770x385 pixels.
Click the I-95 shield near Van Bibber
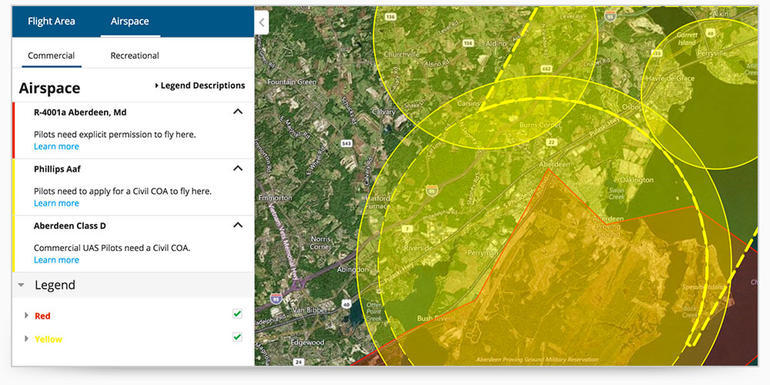(276, 298)
